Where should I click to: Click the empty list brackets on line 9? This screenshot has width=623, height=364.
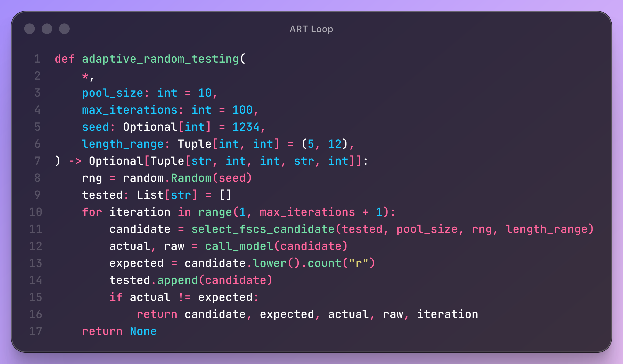(x=225, y=195)
